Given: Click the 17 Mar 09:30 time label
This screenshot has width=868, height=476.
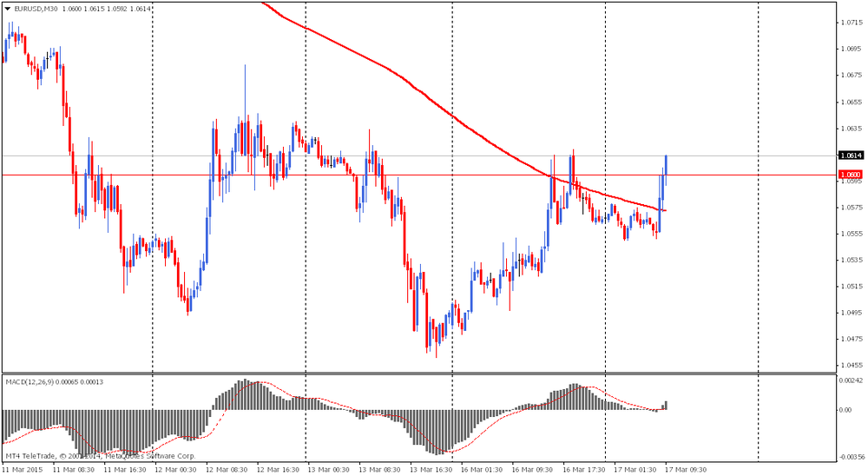Looking at the screenshot, I should pyautogui.click(x=686, y=470).
